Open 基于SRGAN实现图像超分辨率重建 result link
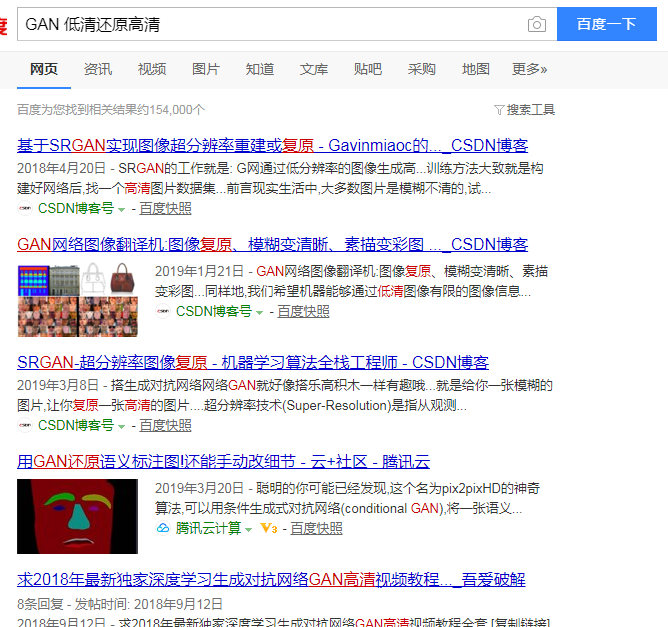The image size is (668, 627). (273, 146)
